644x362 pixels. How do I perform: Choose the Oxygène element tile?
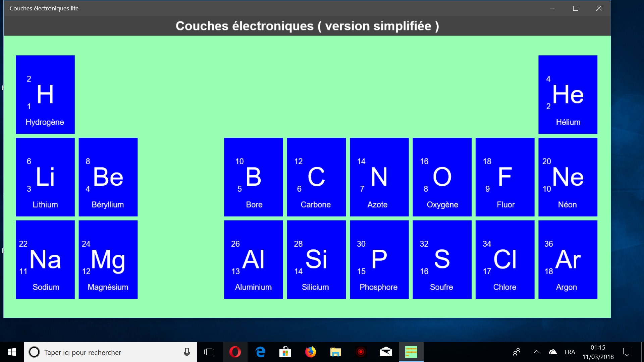[442, 177]
